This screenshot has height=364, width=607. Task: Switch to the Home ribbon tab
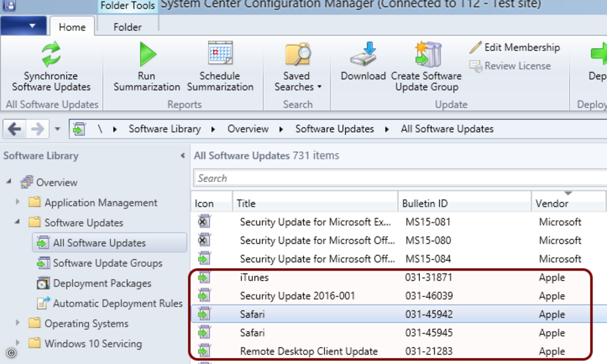(72, 27)
